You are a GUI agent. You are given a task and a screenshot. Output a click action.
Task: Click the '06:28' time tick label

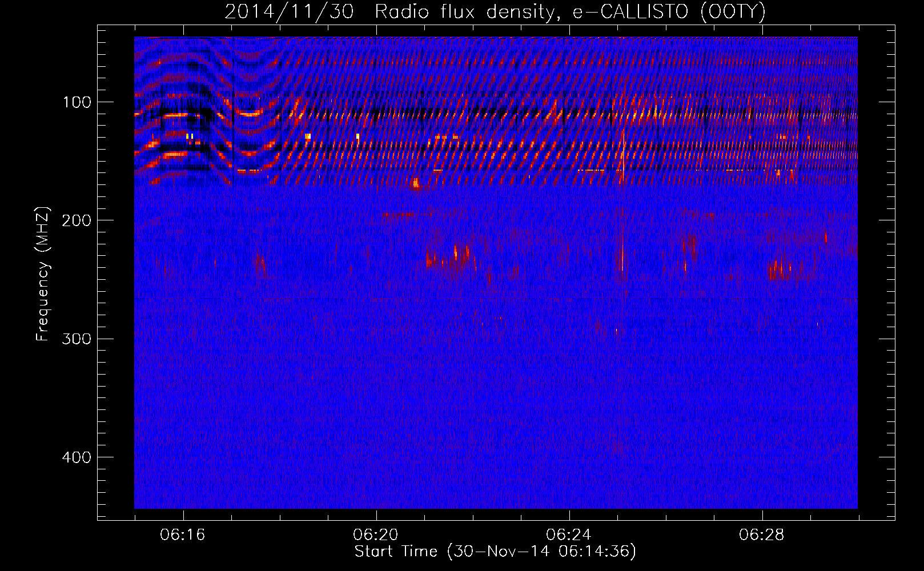coord(762,535)
